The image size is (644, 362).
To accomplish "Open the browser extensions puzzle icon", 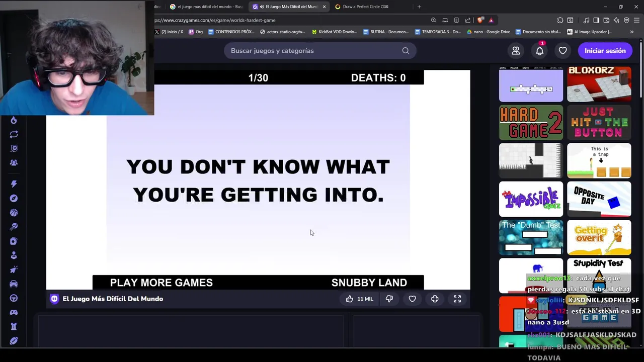I will point(560,20).
